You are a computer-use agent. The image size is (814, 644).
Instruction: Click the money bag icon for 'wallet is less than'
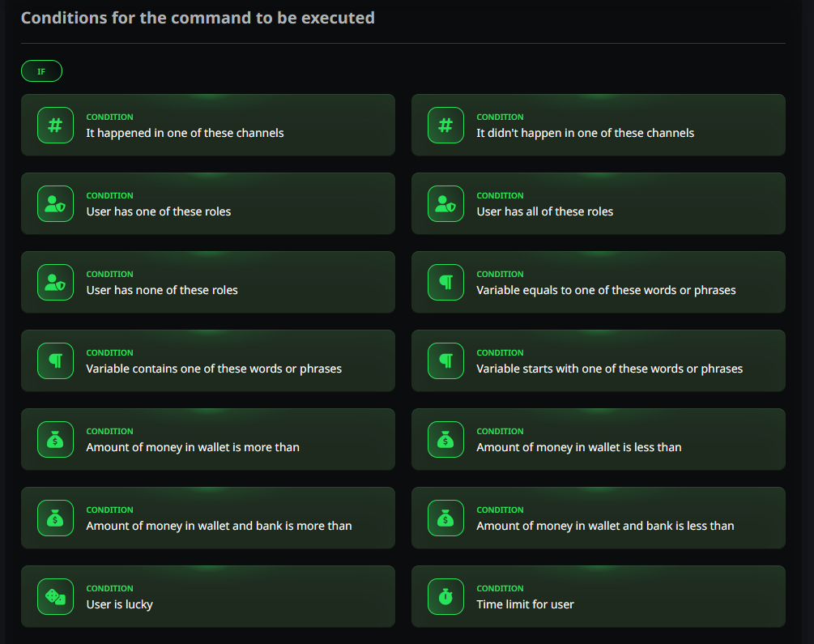click(446, 439)
